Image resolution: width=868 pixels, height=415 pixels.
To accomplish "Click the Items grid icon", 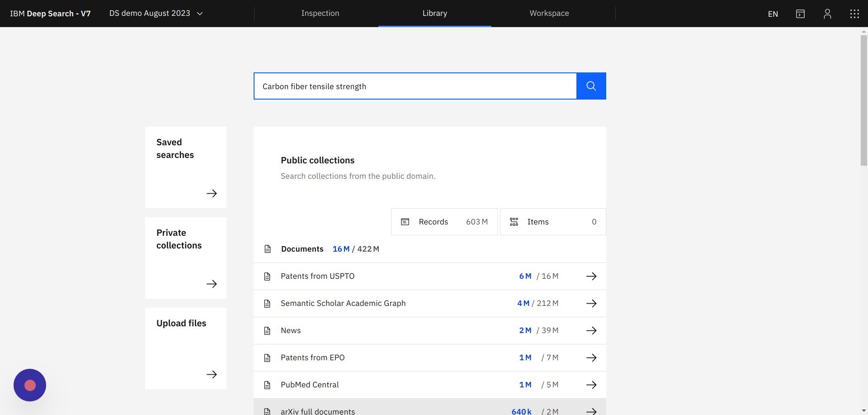I will [514, 222].
